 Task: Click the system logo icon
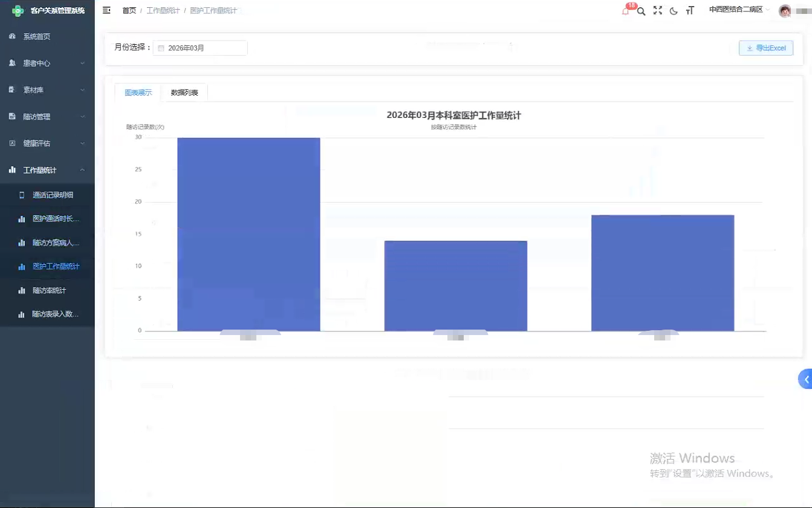tap(18, 10)
